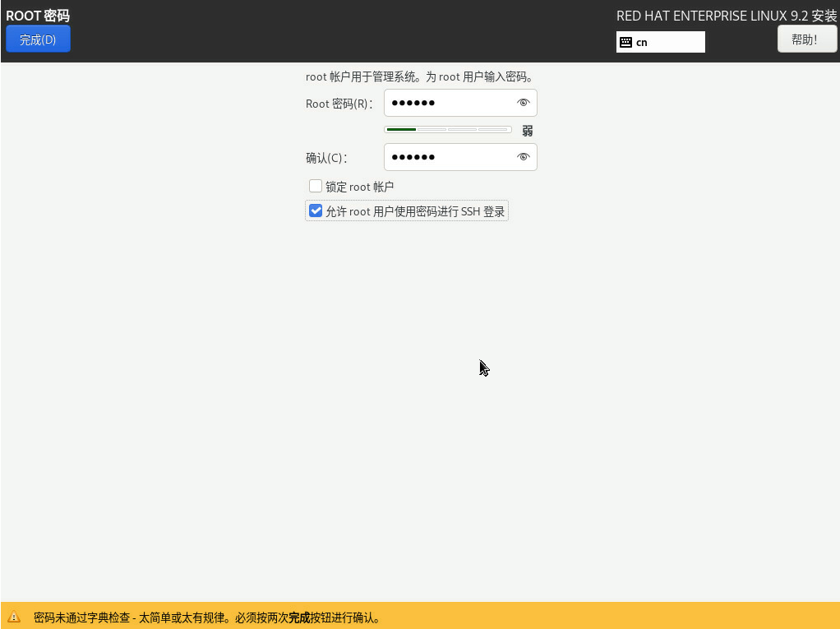Select the cn keyboard layout text
The width and height of the screenshot is (840, 629).
pos(642,42)
